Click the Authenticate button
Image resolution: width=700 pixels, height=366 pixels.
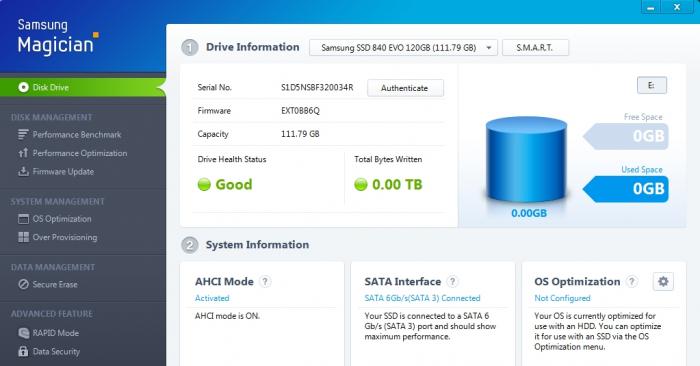[x=405, y=88]
